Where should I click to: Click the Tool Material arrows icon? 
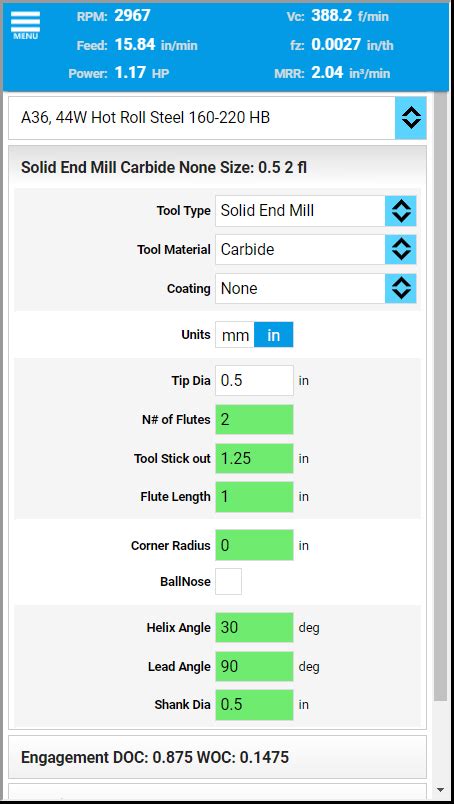pyautogui.click(x=401, y=250)
